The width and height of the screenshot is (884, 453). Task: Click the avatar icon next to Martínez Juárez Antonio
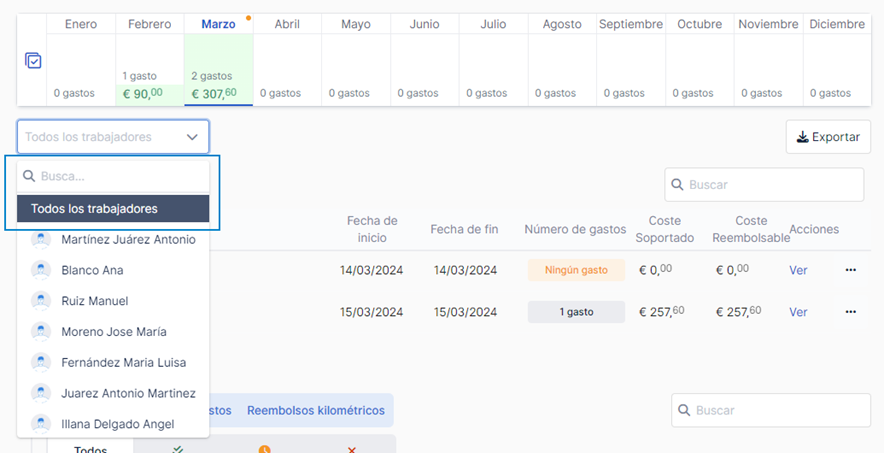(x=41, y=239)
